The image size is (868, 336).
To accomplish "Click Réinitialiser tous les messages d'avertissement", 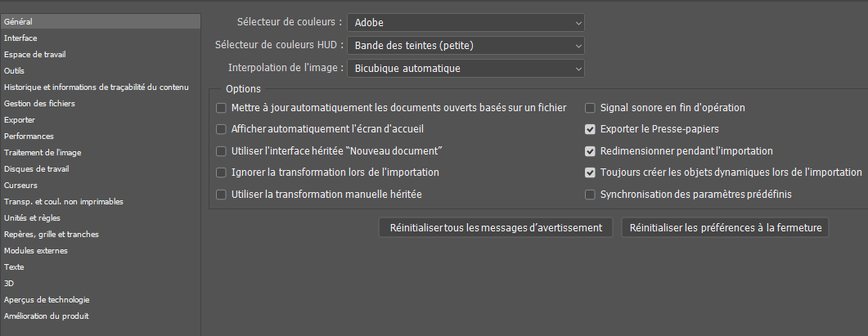I will [496, 227].
